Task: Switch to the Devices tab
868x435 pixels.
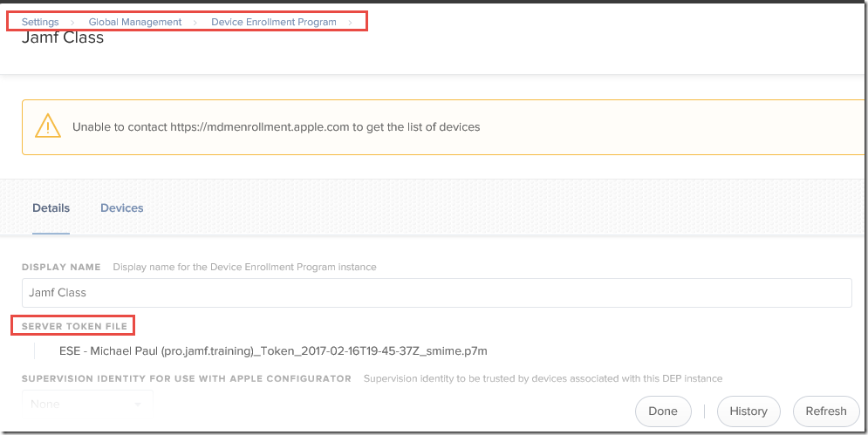Action: tap(122, 208)
